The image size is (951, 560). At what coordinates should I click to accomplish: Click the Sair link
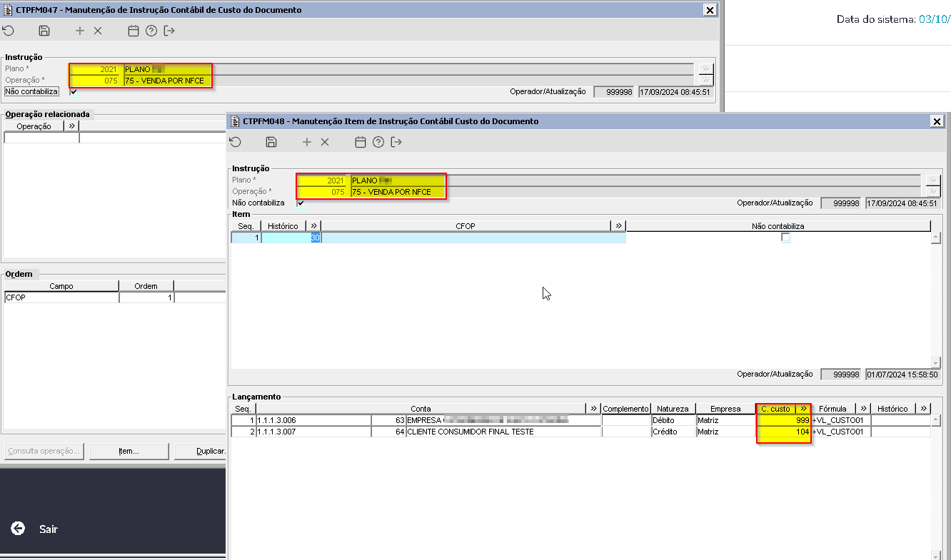(49, 529)
